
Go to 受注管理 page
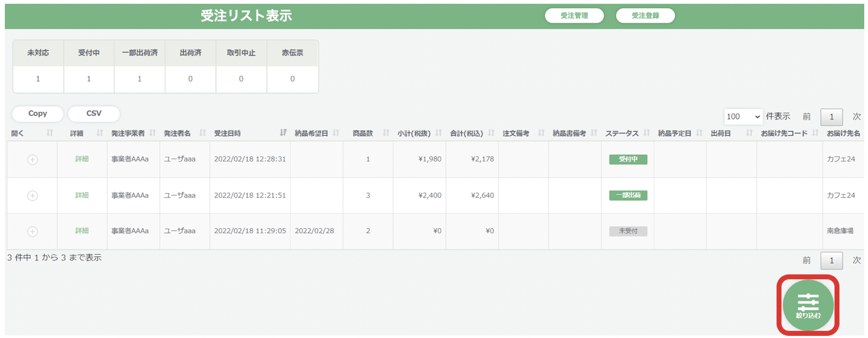[574, 16]
